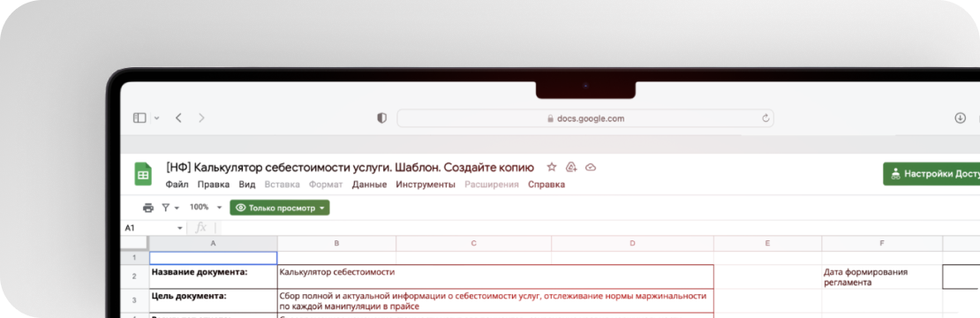Click the cell 'Название документа:'
This screenshot has height=318, width=980.
point(213,276)
